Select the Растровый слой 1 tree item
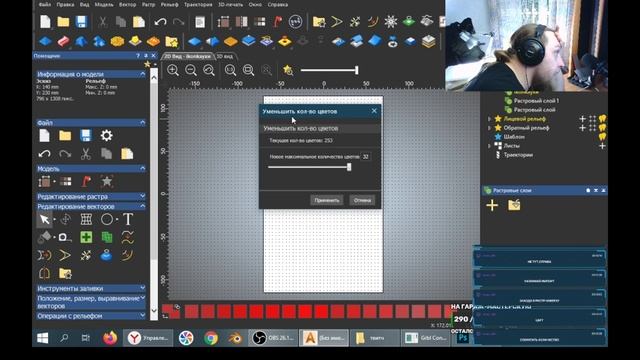 click(536, 100)
